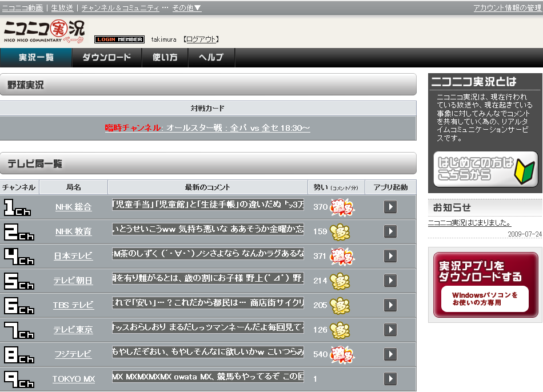The image size is (543, 392).
Task: Click the LOGIN MEMBER badge
Action: pyautogui.click(x=119, y=39)
